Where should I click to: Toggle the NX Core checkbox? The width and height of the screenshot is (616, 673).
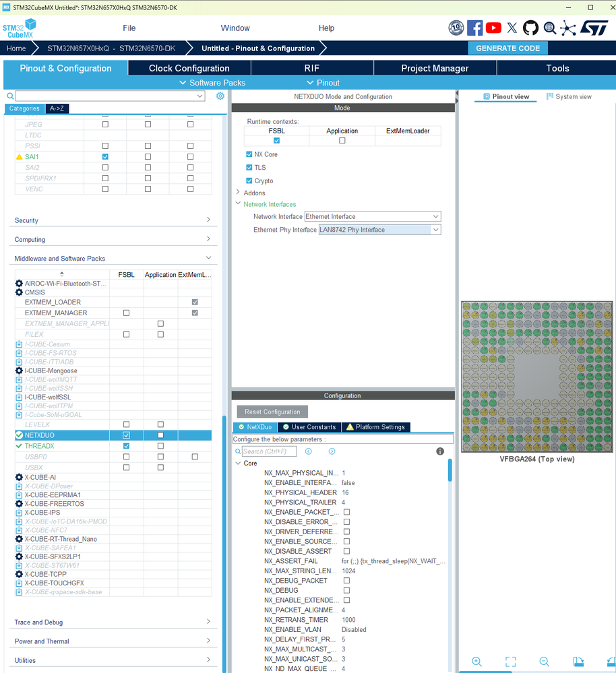249,154
